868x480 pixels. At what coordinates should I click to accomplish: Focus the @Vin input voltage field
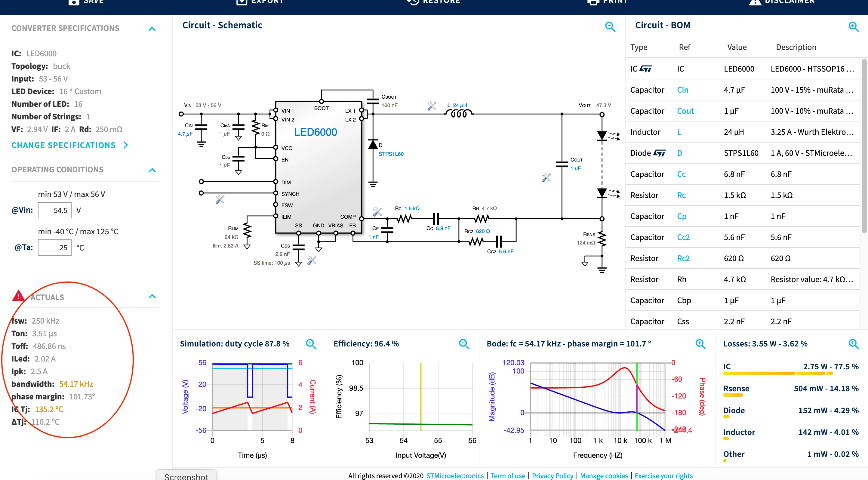click(54, 211)
